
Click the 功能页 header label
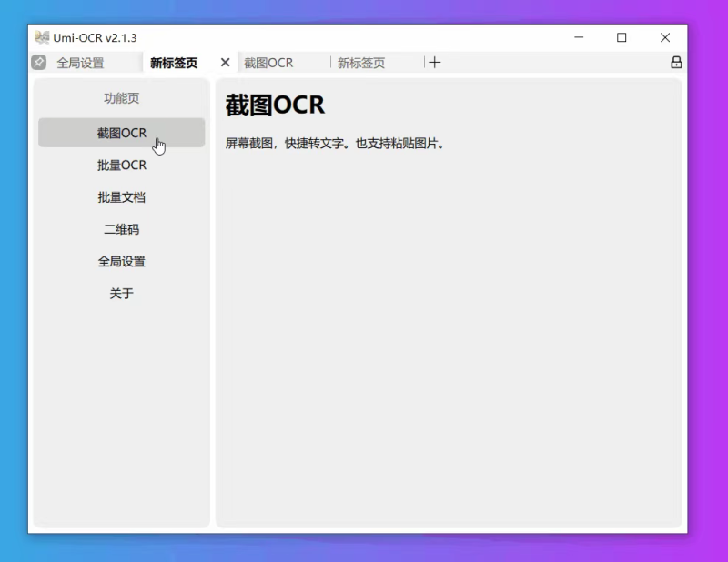(x=121, y=98)
